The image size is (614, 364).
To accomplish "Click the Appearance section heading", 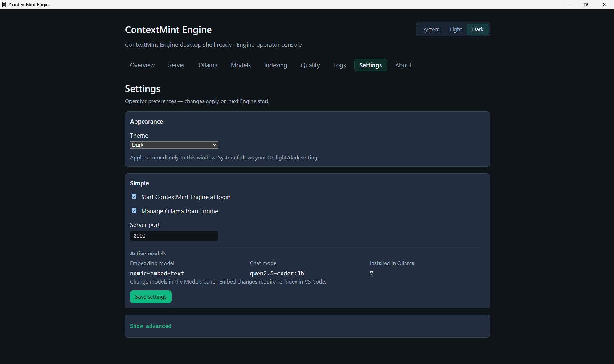I will coord(146,122).
